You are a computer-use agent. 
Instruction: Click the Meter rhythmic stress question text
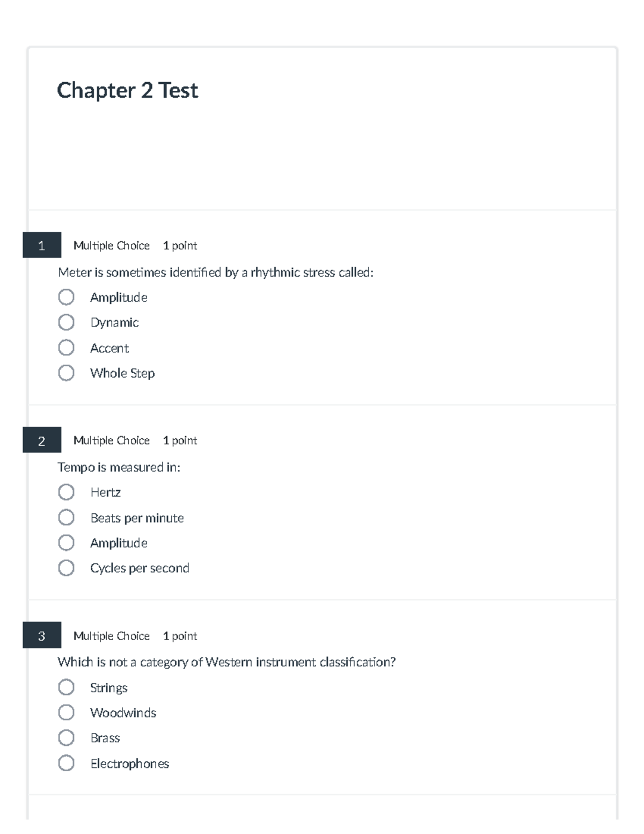tap(216, 273)
